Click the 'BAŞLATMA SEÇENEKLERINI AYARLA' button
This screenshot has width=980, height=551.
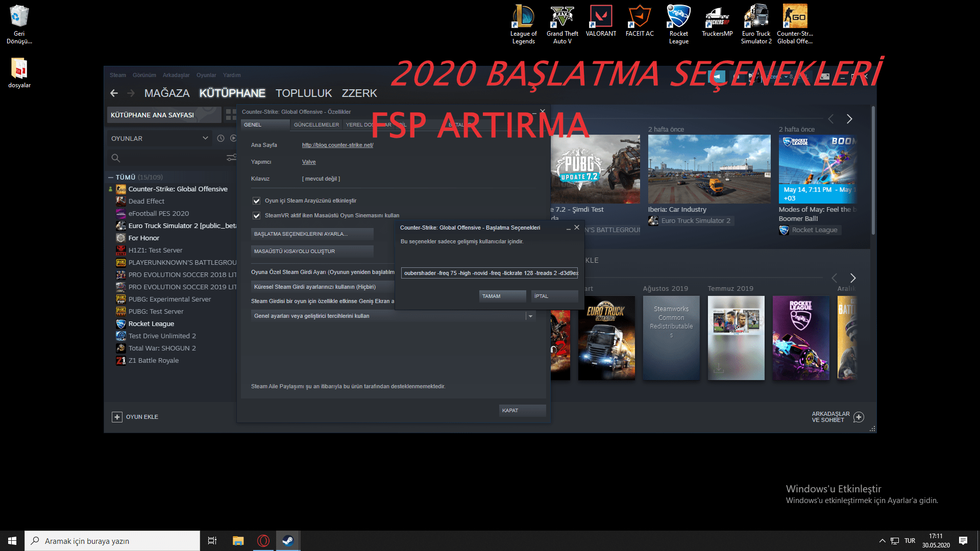(x=312, y=234)
